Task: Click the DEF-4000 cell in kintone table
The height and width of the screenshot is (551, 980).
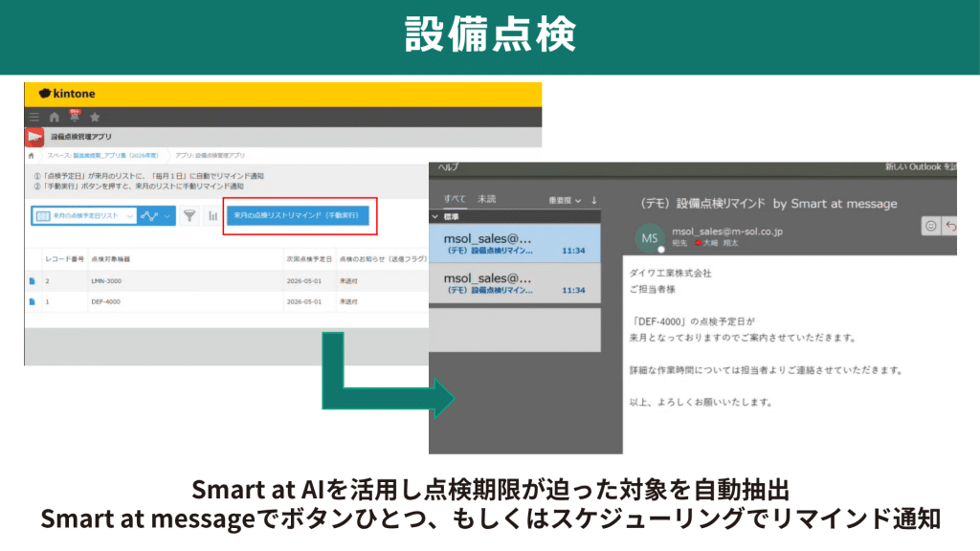Action: pos(105,301)
